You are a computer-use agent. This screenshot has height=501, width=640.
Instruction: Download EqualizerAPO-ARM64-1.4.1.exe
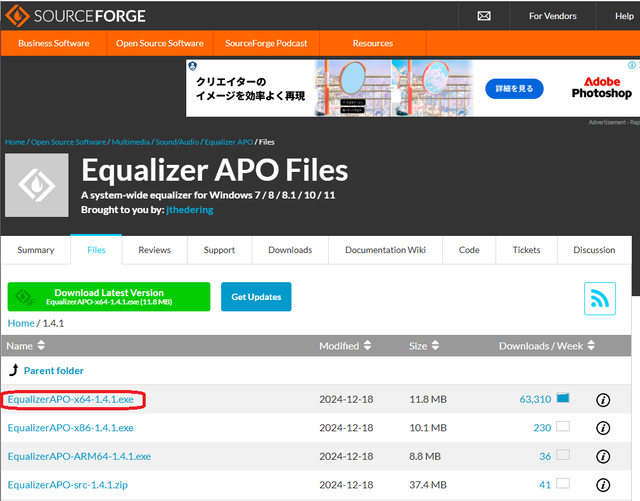tap(79, 456)
